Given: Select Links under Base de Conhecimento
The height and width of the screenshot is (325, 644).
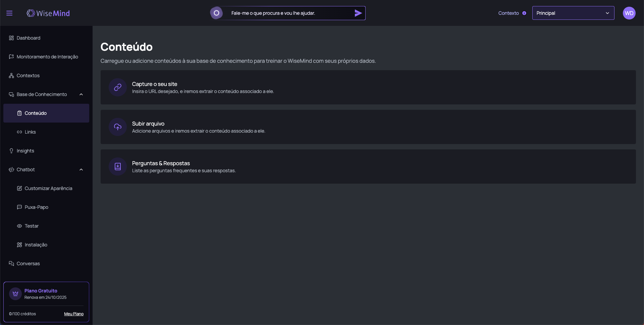Looking at the screenshot, I should click(30, 132).
